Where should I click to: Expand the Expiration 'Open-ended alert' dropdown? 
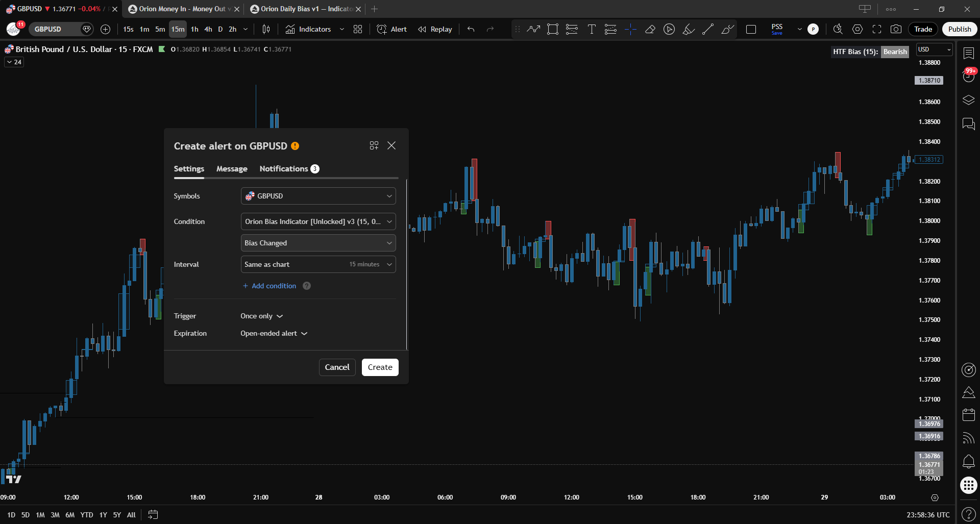point(274,334)
